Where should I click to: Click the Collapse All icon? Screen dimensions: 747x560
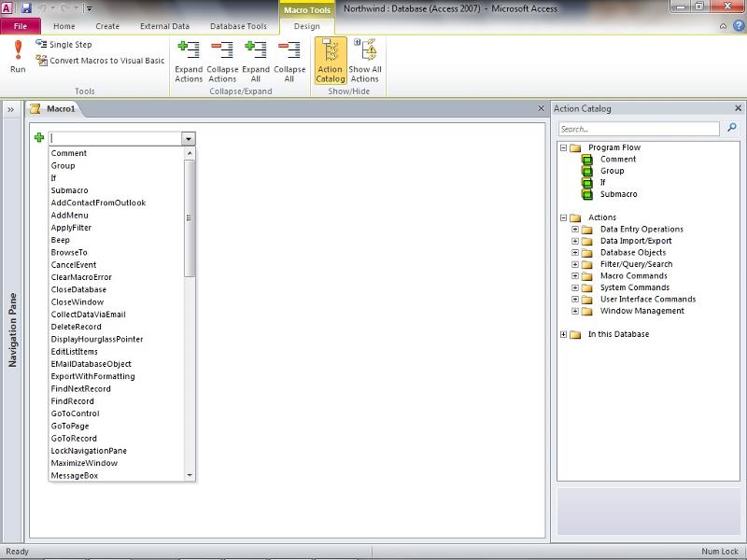point(289,62)
